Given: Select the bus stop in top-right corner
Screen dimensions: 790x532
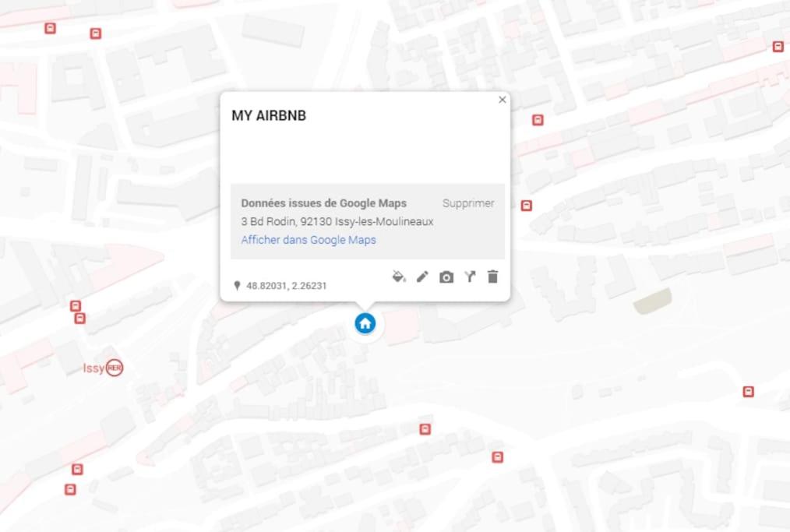Looking at the screenshot, I should pyautogui.click(x=778, y=47).
